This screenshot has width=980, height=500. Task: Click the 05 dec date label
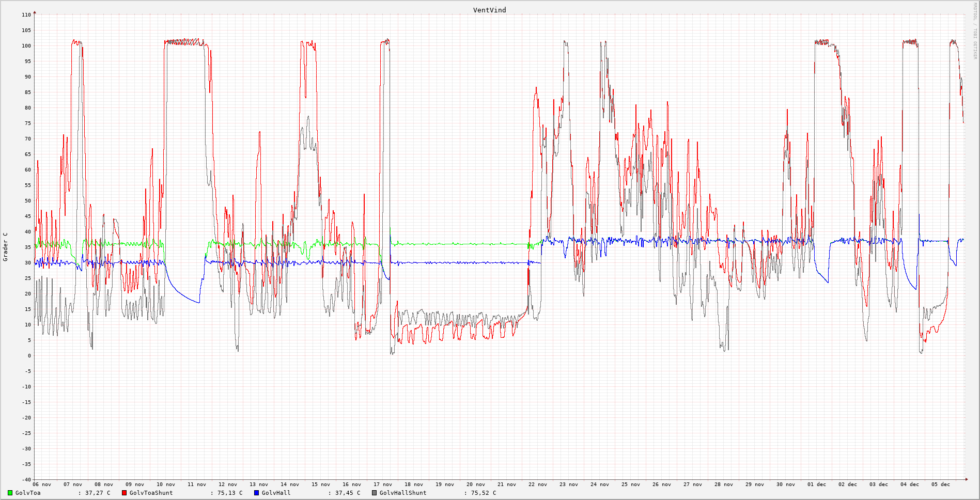[940, 485]
